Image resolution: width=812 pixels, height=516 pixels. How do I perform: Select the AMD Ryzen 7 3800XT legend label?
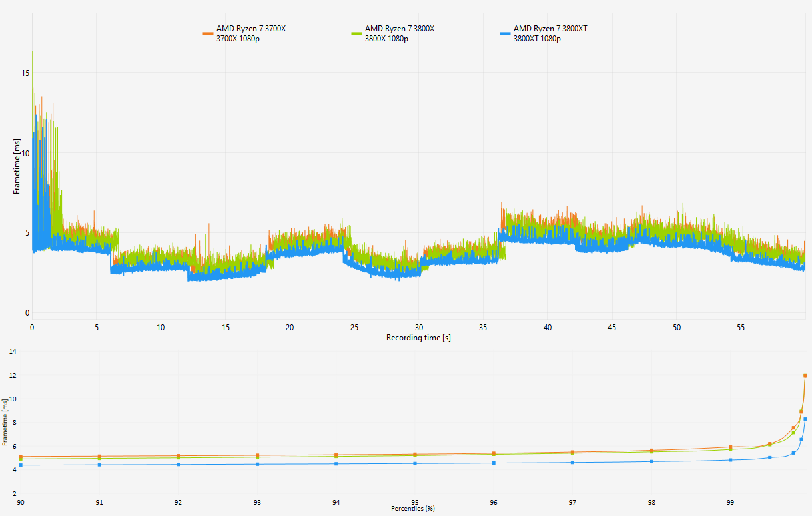pos(550,29)
